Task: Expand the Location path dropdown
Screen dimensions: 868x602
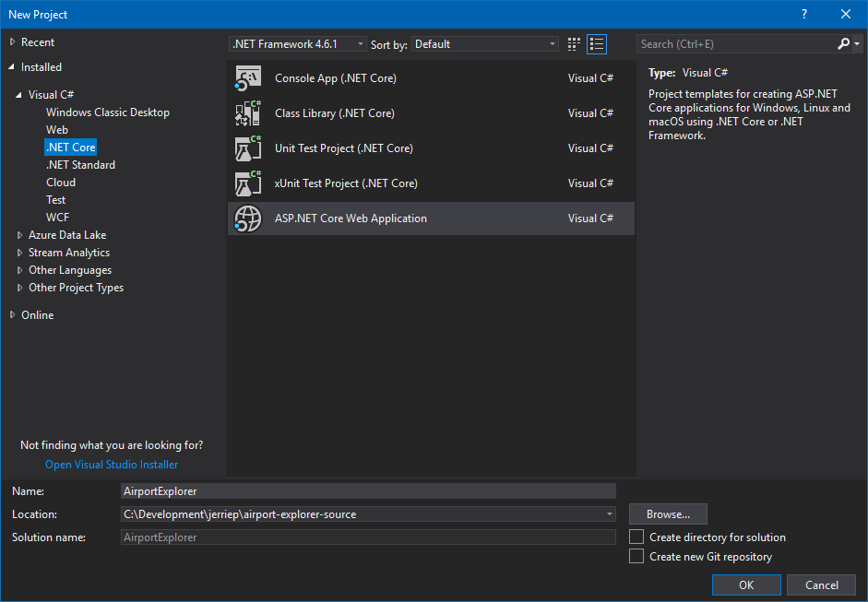Action: (610, 514)
